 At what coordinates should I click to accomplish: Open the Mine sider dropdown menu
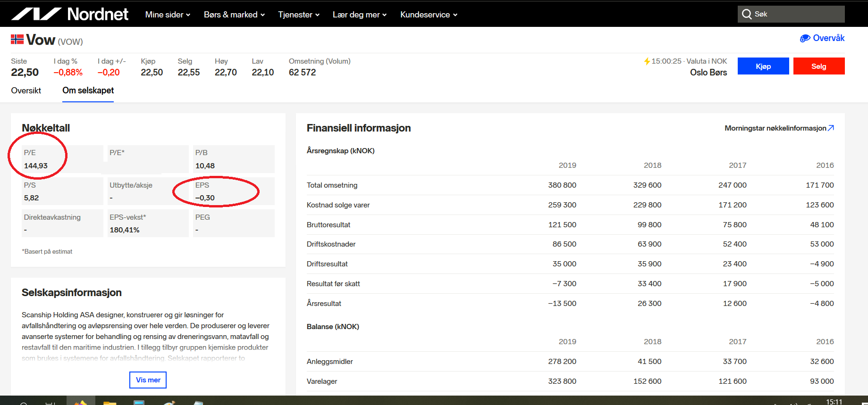click(168, 15)
